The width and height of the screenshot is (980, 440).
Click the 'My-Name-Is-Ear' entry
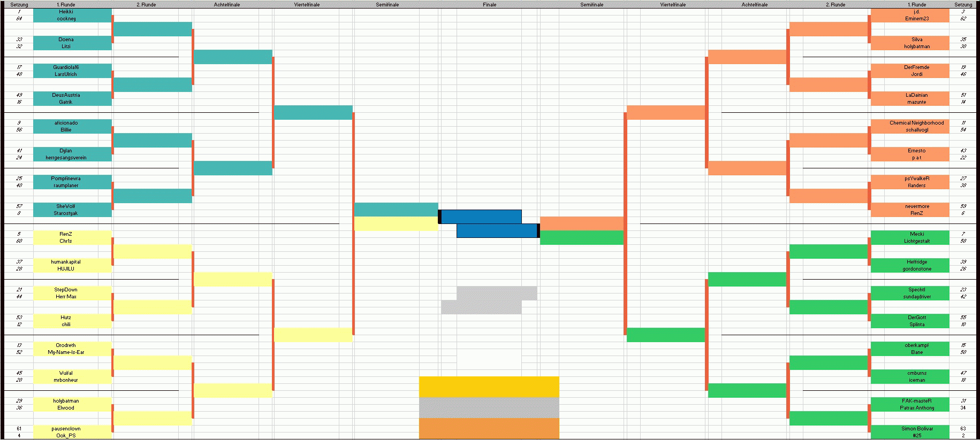pos(72,352)
